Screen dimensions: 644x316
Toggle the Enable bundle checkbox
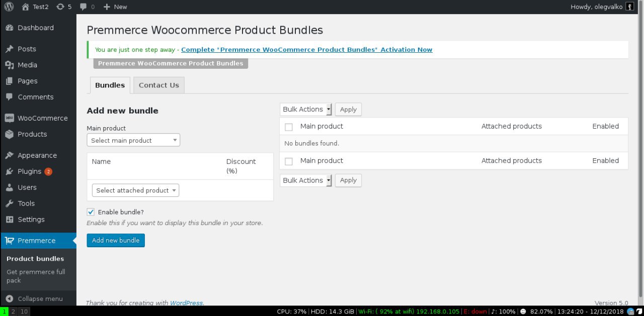click(x=91, y=212)
